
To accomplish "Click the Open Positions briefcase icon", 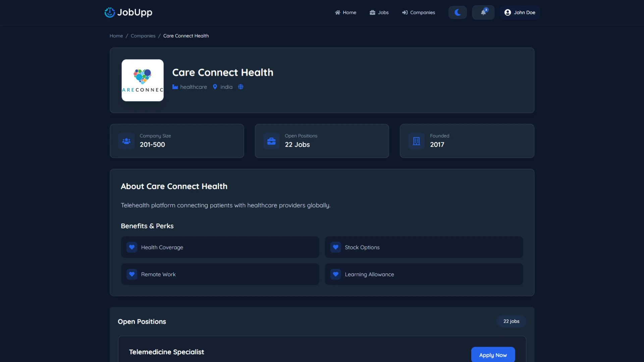I will [x=271, y=141].
